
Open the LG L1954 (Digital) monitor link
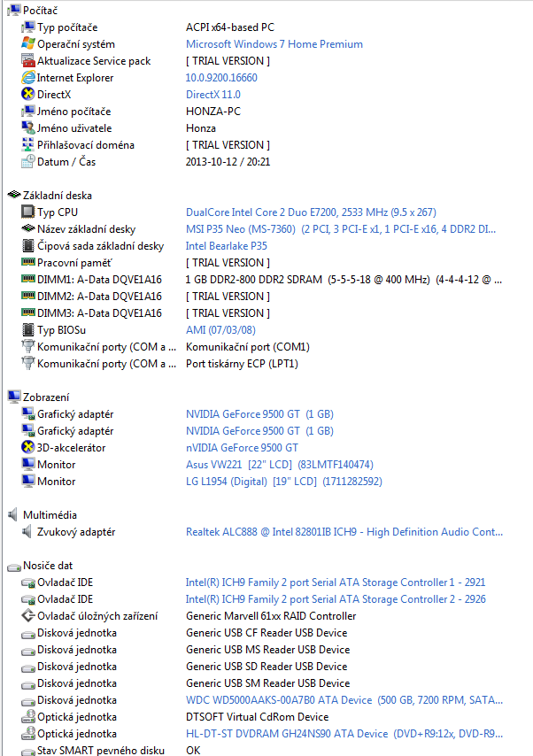click(284, 482)
